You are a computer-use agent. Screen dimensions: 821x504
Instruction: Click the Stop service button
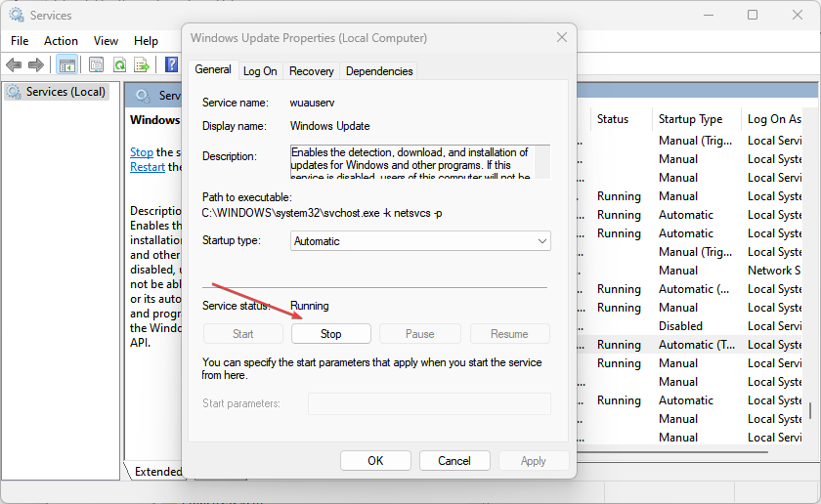(x=331, y=334)
